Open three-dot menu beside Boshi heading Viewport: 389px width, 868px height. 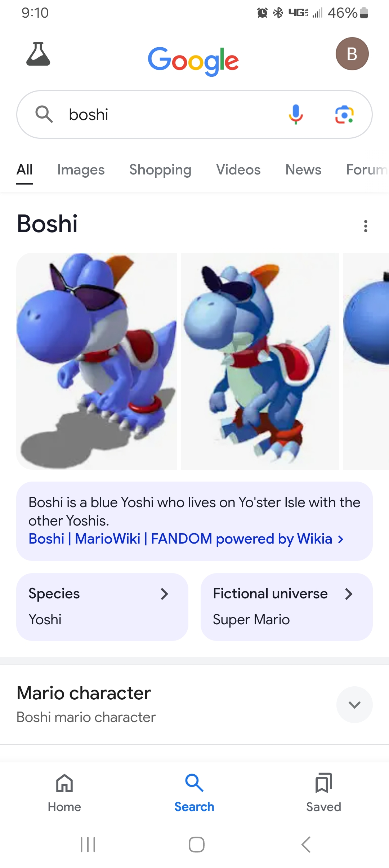click(366, 226)
